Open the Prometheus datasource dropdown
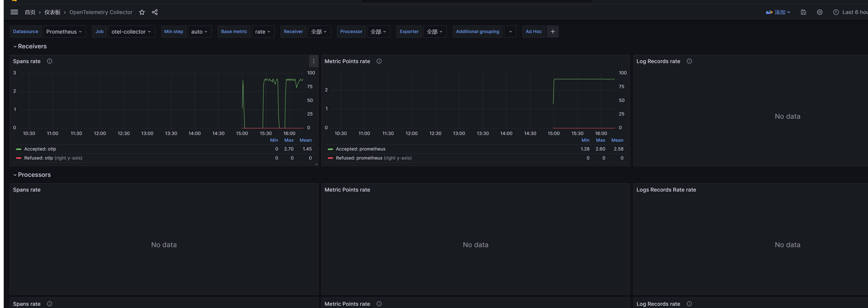868x308 pixels. pos(64,32)
